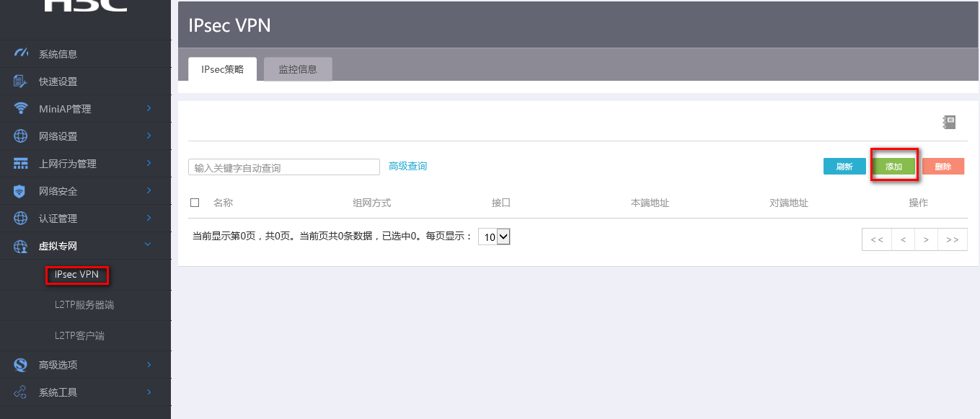
Task: Click the 网络设置 globe icon
Action: (21, 136)
